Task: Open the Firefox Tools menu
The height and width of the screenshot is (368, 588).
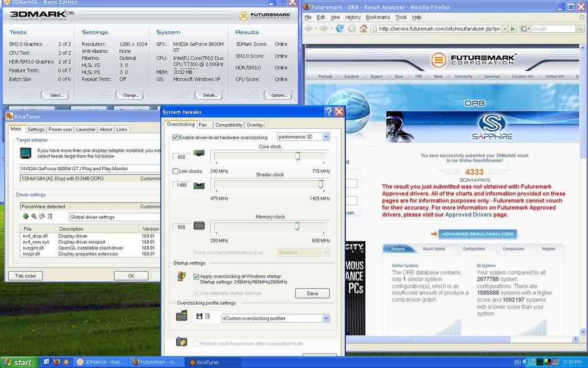Action: [401, 17]
